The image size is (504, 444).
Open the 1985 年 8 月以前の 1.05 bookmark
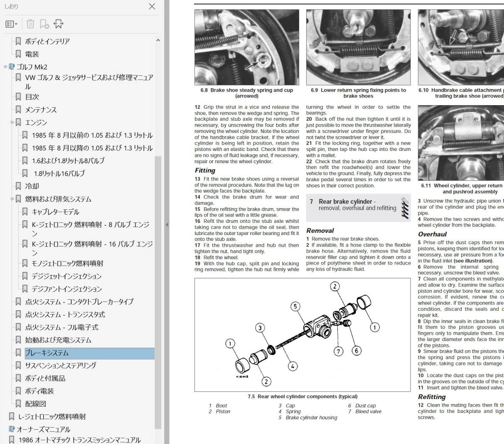(x=92, y=135)
